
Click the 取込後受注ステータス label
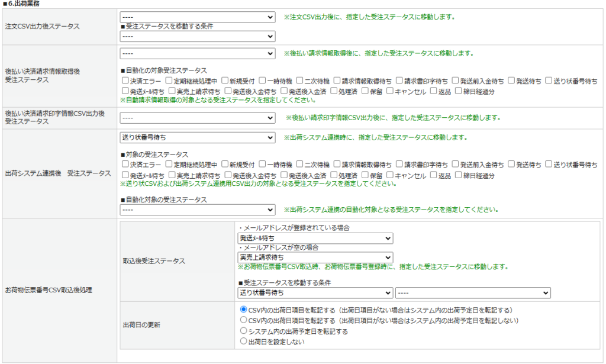click(x=154, y=261)
